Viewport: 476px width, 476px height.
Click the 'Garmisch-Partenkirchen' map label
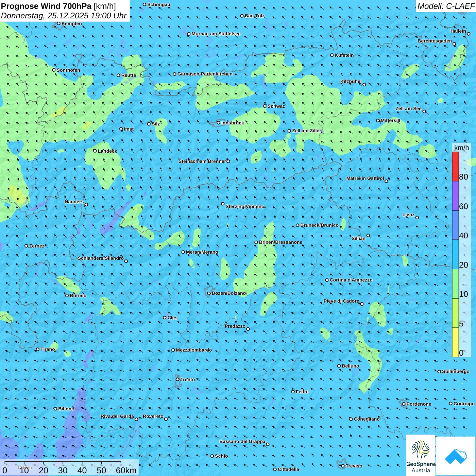tap(205, 74)
